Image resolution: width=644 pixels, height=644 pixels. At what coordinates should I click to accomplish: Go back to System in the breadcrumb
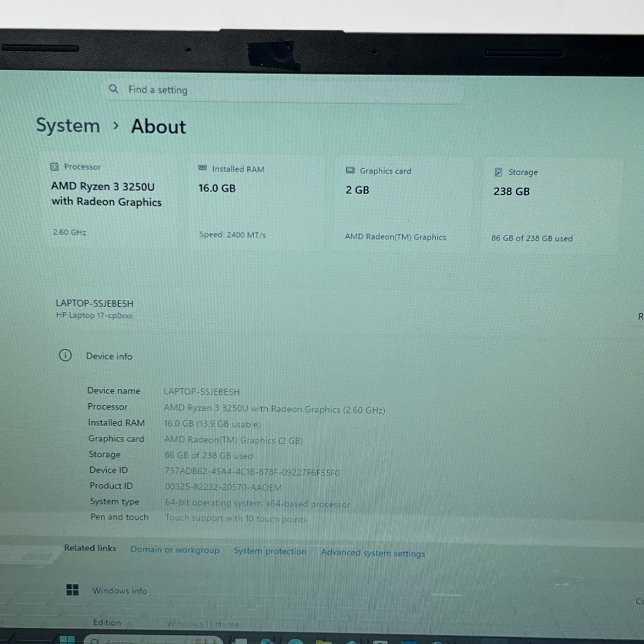pos(68,126)
